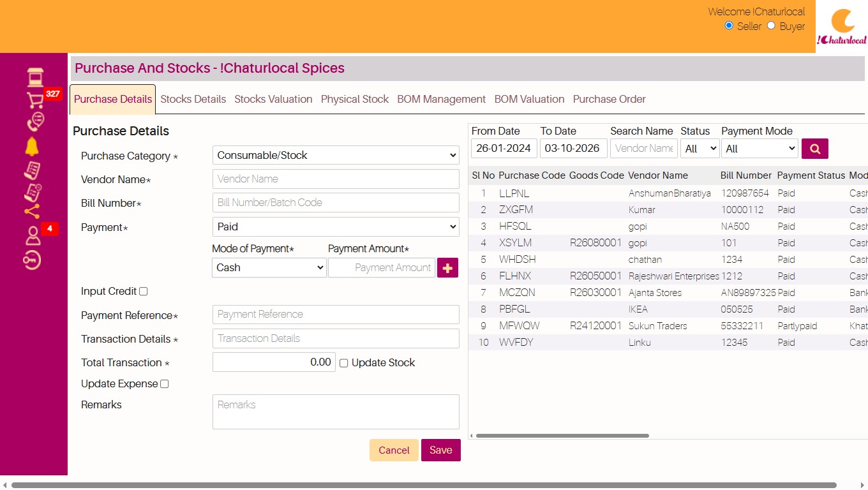Viewport: 868px width, 490px height.
Task: Check the Update Expense checkbox
Action: (x=165, y=384)
